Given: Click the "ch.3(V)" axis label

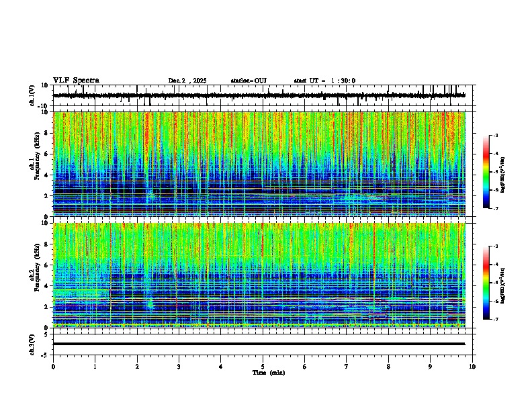Looking at the screenshot, I should point(32,345).
